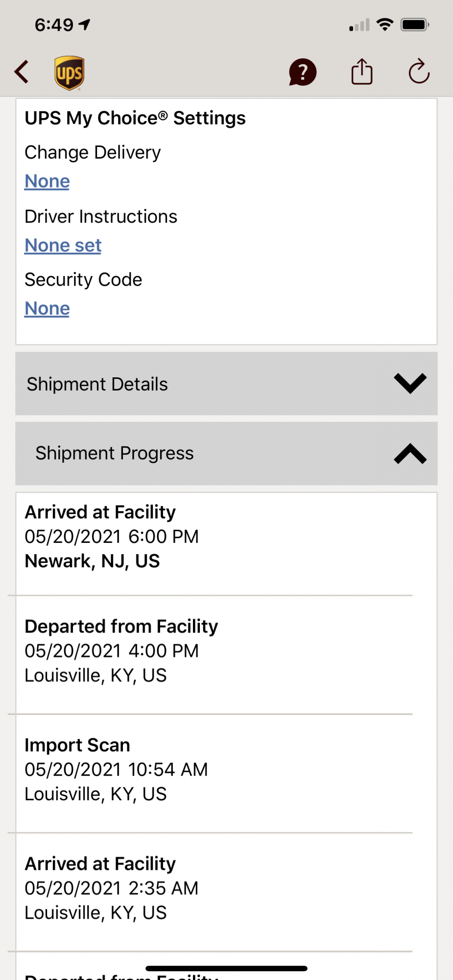Viewport: 453px width, 980px height.
Task: Tap the iOS home indicator bar
Action: pyautogui.click(x=226, y=968)
